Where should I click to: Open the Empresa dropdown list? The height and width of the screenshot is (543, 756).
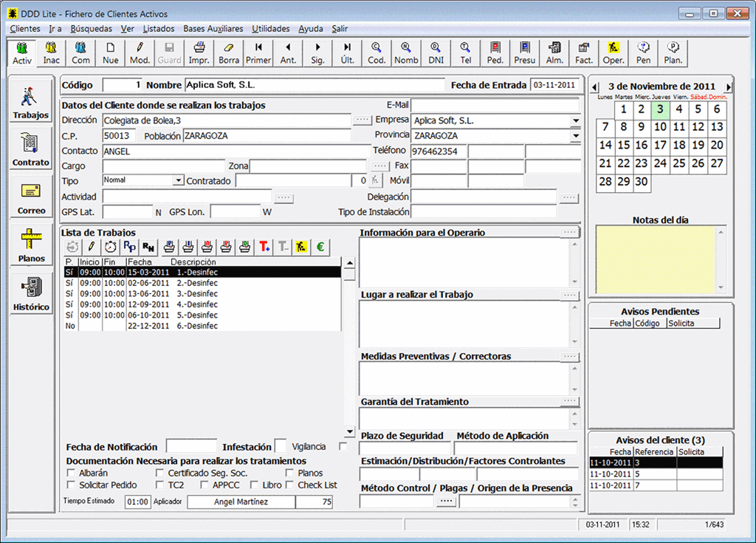click(x=575, y=120)
